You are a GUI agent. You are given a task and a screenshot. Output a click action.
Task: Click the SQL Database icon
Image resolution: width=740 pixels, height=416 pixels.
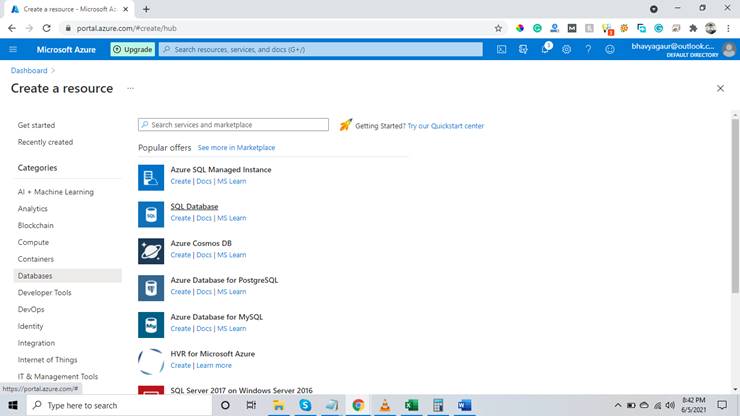(151, 214)
